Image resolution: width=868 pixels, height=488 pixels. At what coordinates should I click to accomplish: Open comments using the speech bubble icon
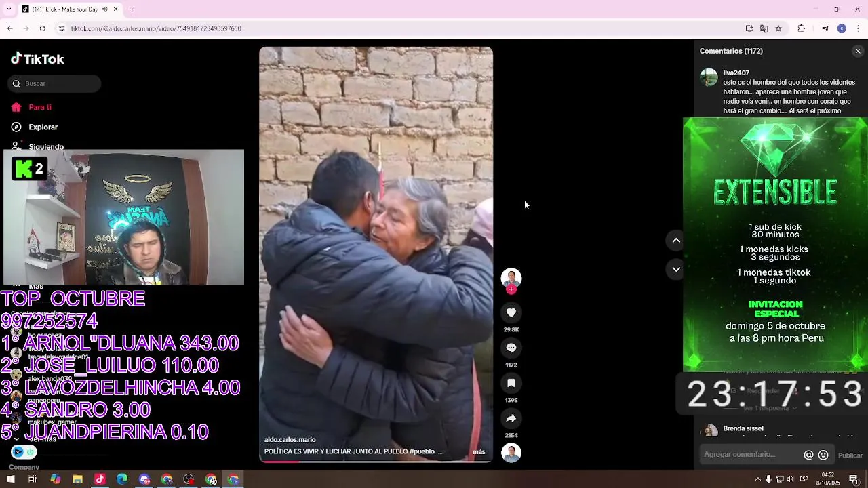coord(511,348)
